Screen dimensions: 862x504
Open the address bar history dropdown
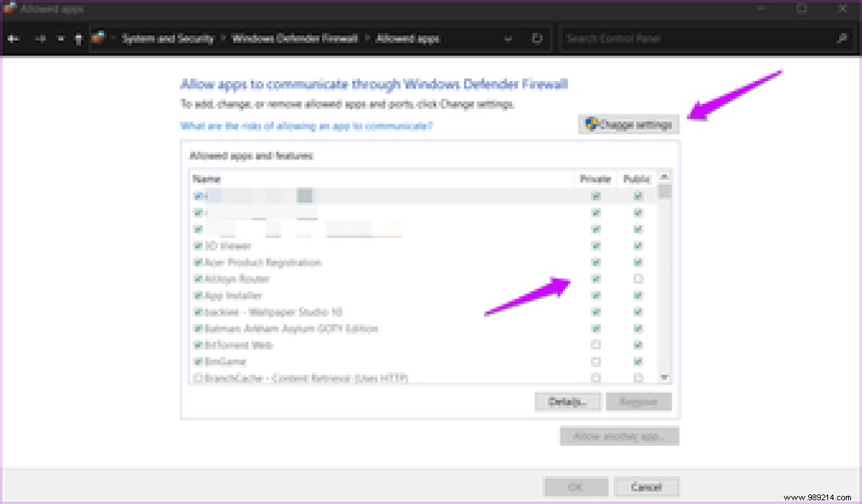(507, 38)
